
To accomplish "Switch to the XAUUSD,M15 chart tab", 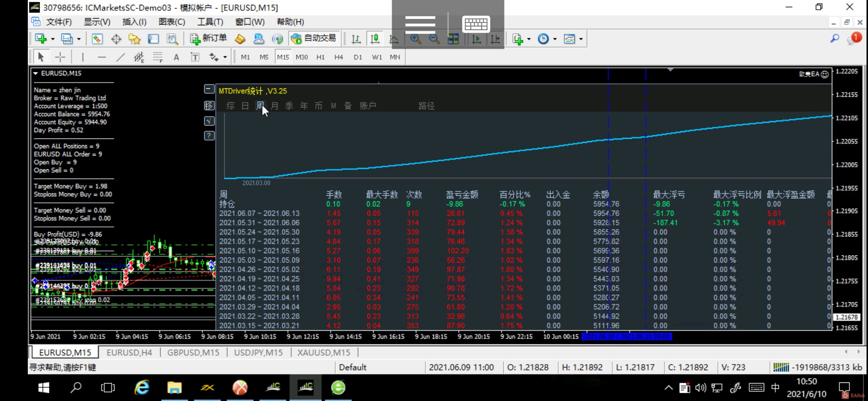I will 323,352.
